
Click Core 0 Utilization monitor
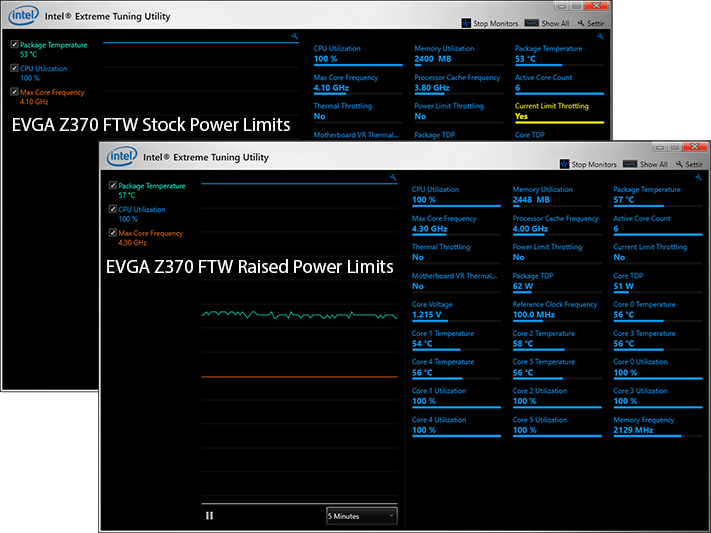(657, 368)
